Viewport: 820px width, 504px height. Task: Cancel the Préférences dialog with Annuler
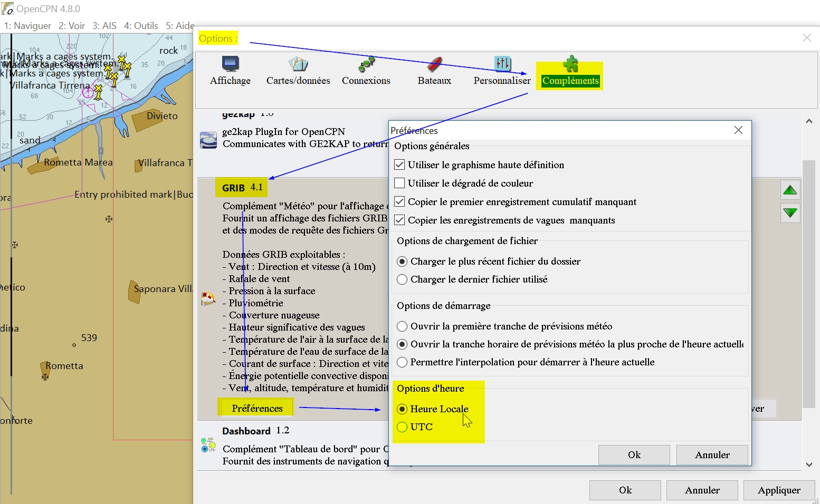click(x=712, y=455)
